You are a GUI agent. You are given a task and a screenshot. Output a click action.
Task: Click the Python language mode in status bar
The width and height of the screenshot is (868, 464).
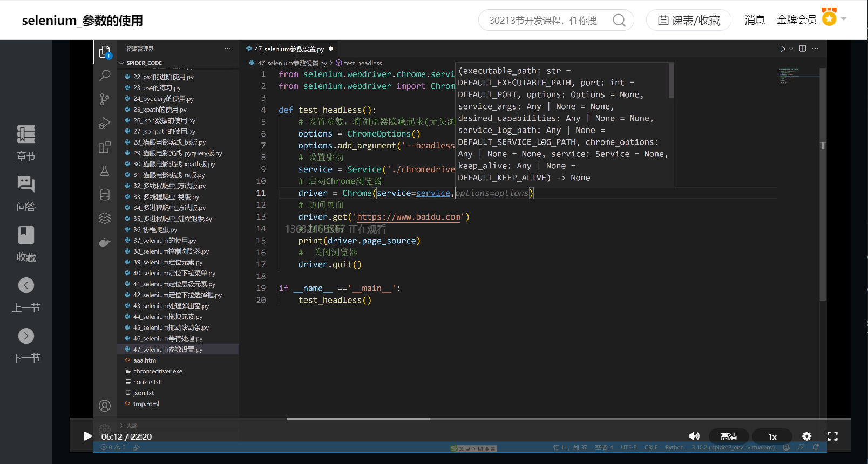(x=674, y=447)
